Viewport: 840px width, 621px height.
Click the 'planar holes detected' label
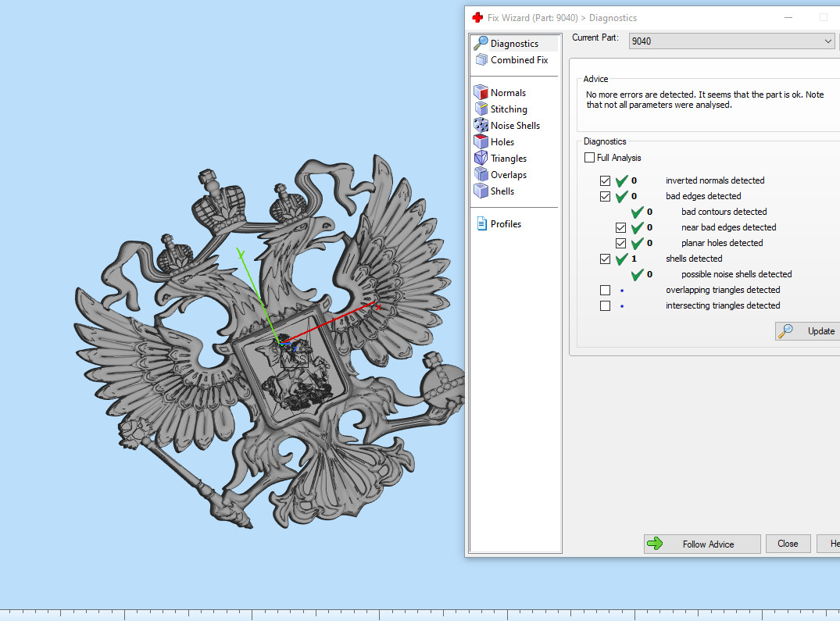coord(722,243)
